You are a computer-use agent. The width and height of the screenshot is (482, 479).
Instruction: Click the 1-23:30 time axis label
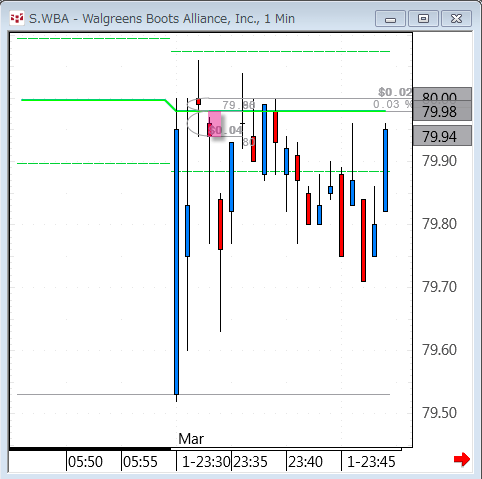206,462
